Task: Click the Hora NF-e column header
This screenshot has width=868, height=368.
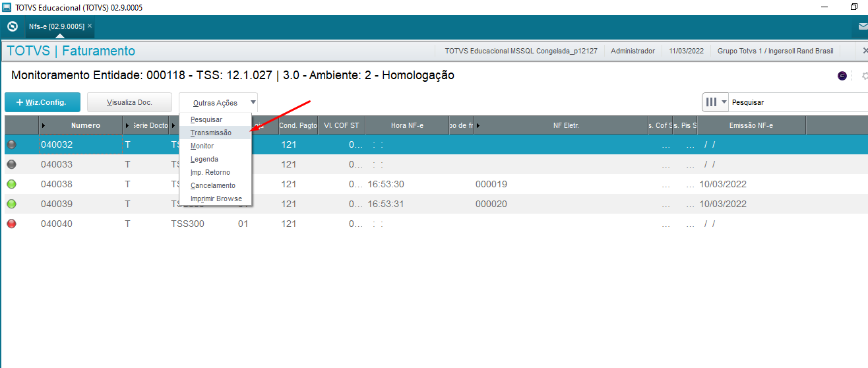Action: (407, 125)
